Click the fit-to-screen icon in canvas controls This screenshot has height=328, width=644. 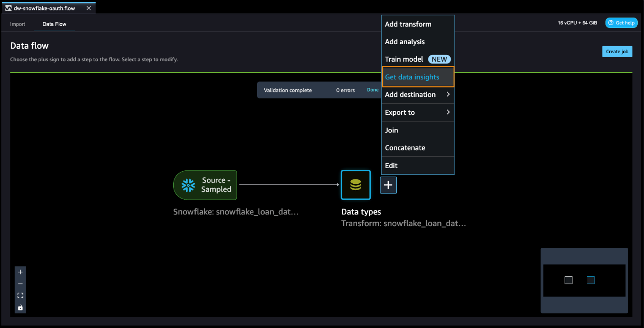(x=20, y=296)
